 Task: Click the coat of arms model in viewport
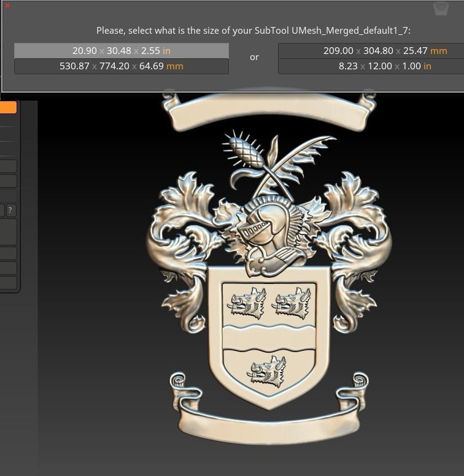point(269,267)
